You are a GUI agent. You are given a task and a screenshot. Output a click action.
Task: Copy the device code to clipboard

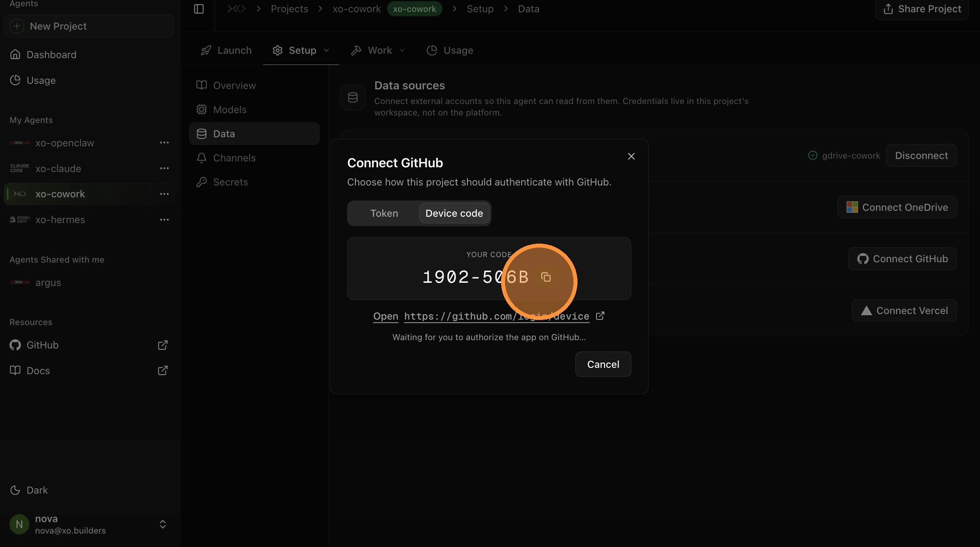point(546,277)
